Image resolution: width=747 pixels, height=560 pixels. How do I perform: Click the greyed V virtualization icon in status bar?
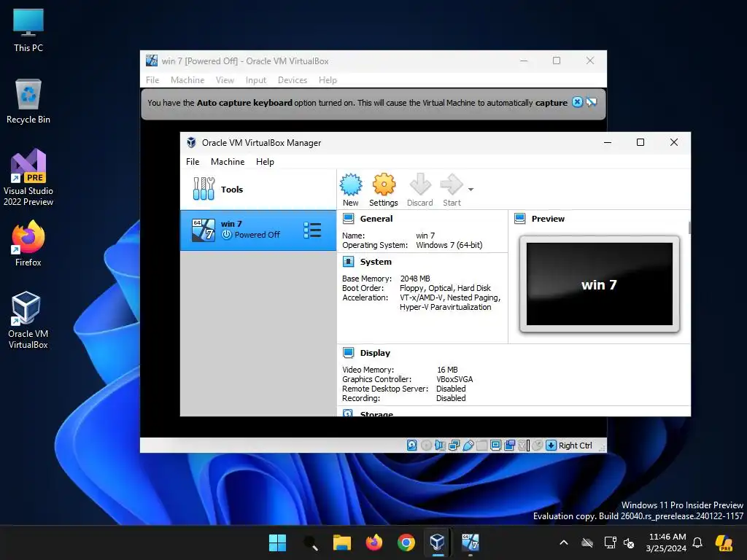[x=524, y=446]
